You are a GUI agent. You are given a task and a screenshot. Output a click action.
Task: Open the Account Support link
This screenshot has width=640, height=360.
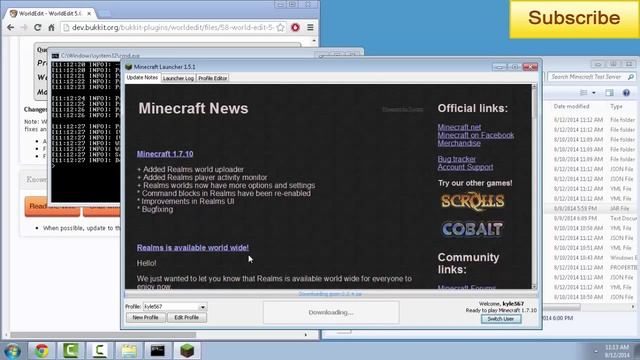pyautogui.click(x=465, y=167)
